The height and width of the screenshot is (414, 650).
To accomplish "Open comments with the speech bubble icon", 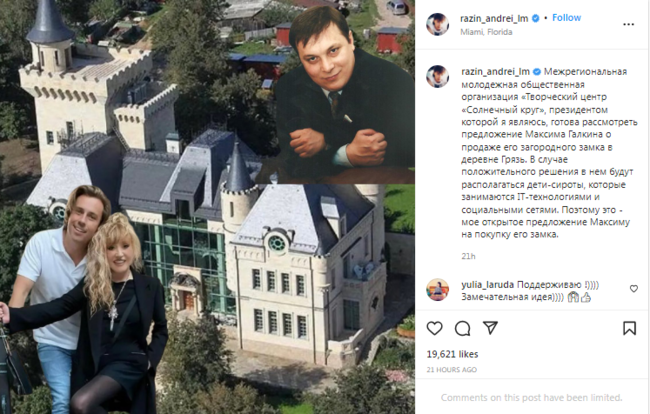I will click(x=462, y=329).
